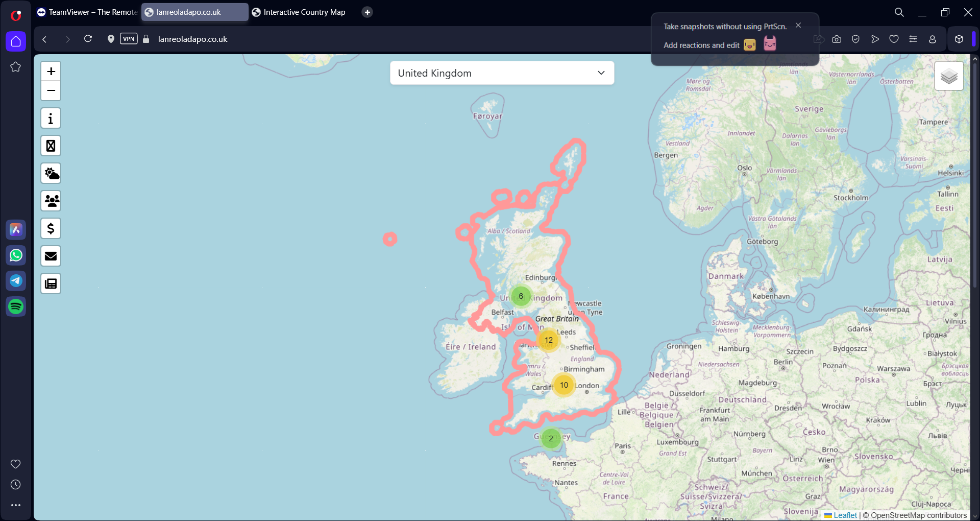This screenshot has height=521, width=980.
Task: Expand the marker cluster showing 12
Action: tap(548, 340)
